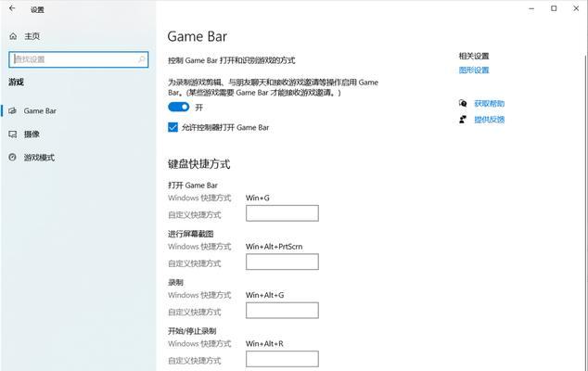Click the 提供反馈 feedback icon
This screenshot has width=588, height=371.
463,120
